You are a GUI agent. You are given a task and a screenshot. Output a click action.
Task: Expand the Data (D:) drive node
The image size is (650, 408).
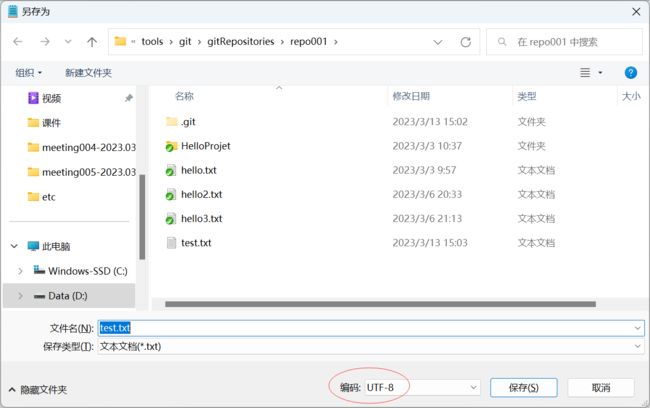20,296
